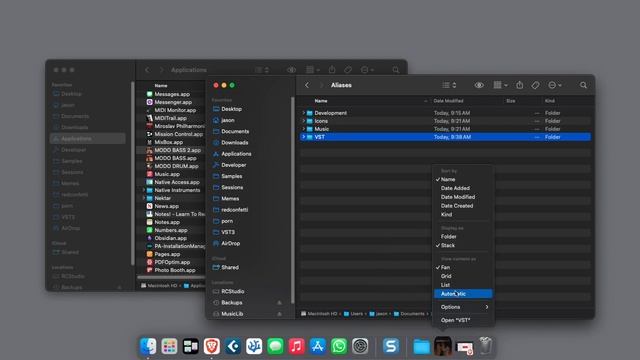Viewport: 640px width, 360px height.
Task: Expand the Development folder row
Action: [x=304, y=113]
